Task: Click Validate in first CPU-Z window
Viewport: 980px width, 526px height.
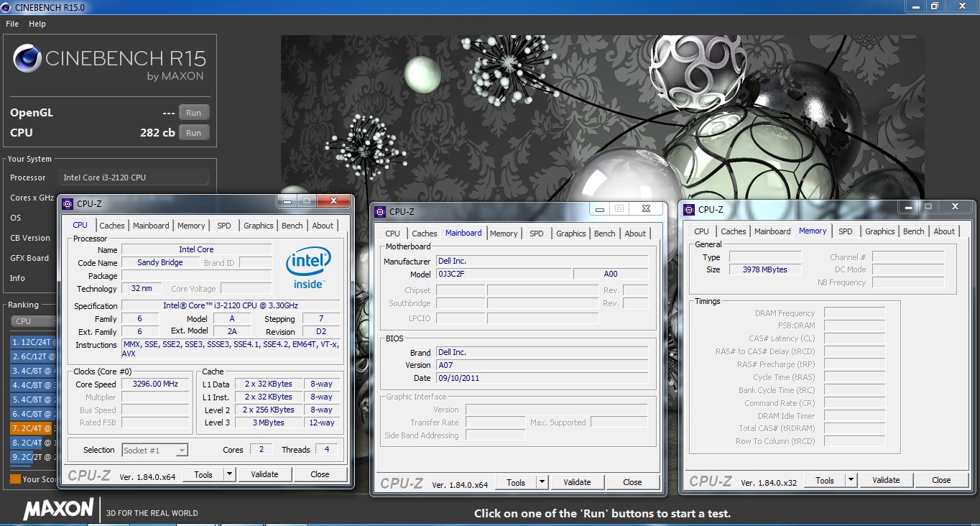Action: (x=264, y=474)
